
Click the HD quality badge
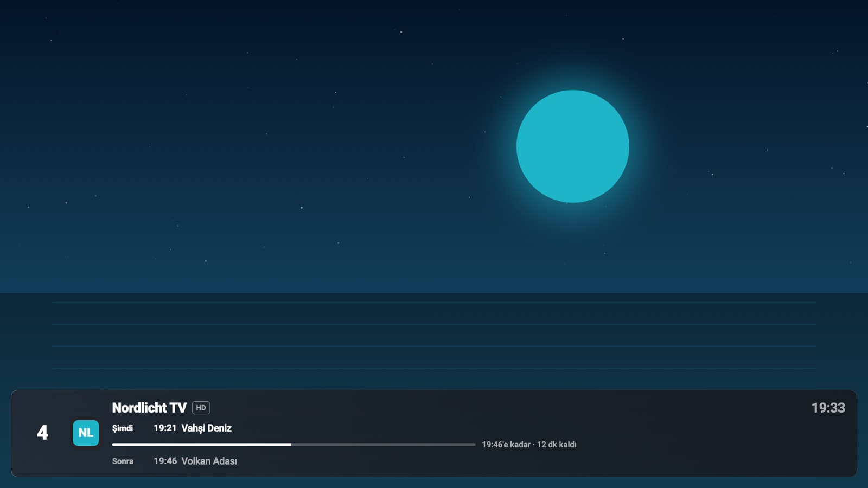pyautogui.click(x=201, y=408)
